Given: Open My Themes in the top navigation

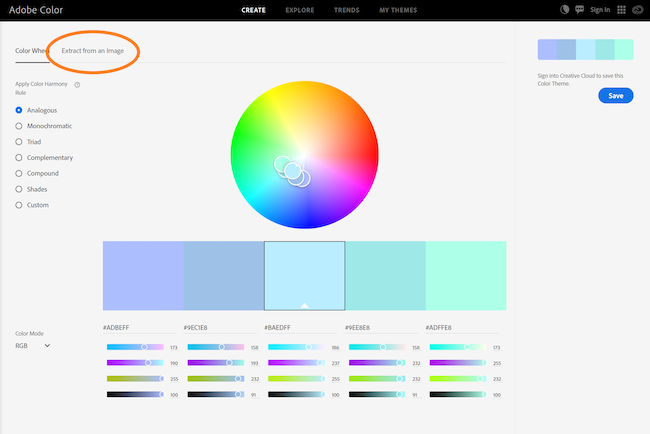Looking at the screenshot, I should [406, 10].
